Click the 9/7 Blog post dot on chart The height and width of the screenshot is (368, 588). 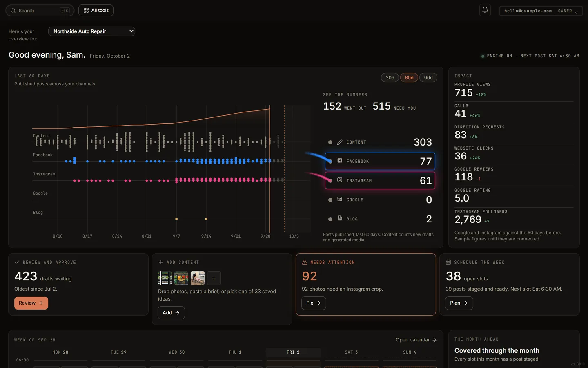click(x=176, y=219)
